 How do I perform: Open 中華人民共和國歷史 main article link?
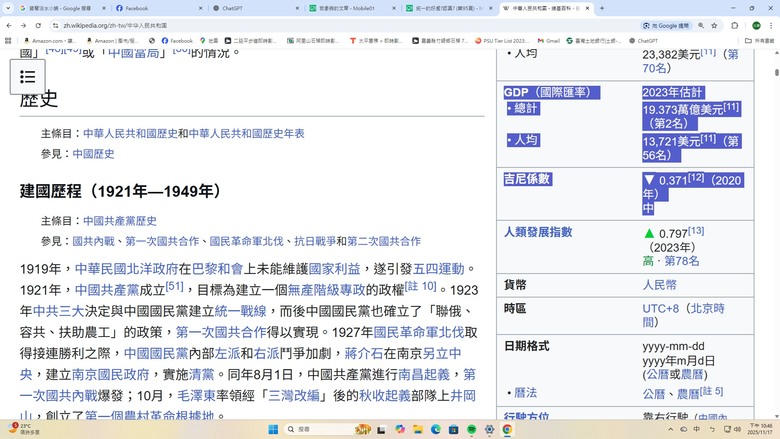pyautogui.click(x=130, y=133)
